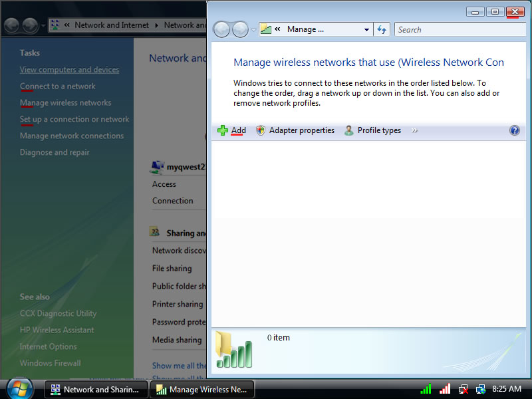Open the Connect to a network link
This screenshot has height=399, width=532.
[x=58, y=86]
